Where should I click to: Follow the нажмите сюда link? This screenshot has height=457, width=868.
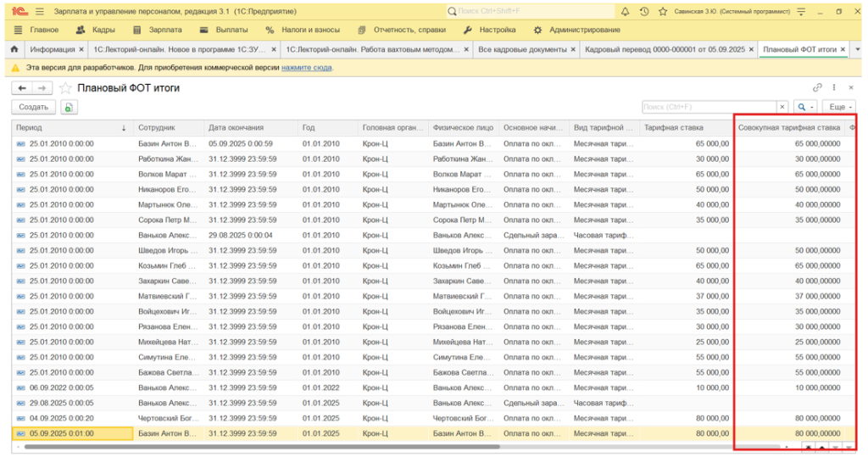[307, 68]
